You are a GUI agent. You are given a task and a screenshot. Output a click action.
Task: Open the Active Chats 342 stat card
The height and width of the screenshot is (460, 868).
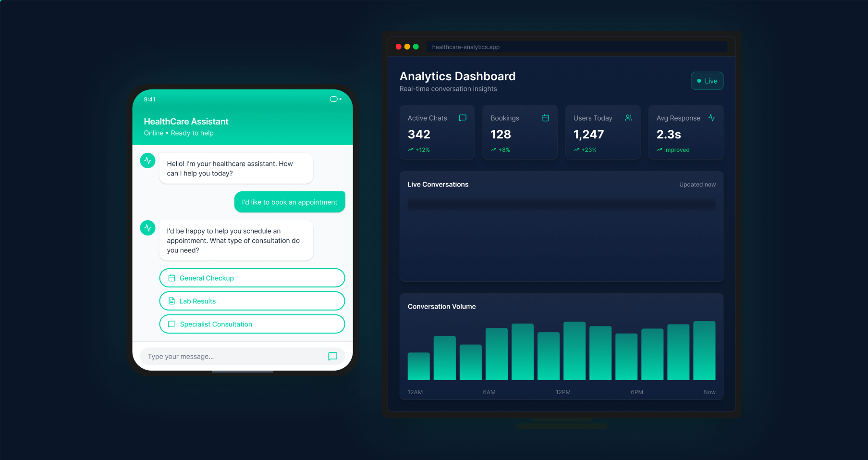(437, 132)
